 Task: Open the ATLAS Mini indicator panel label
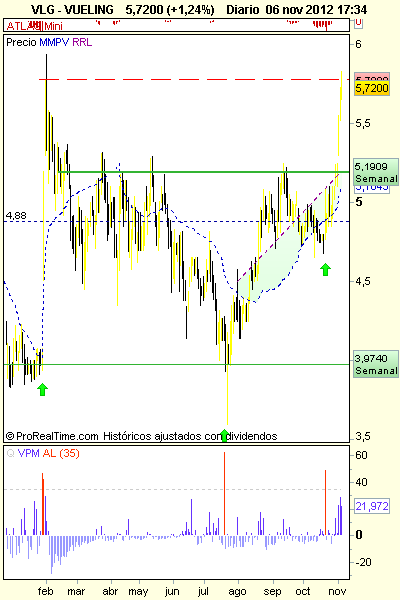(x=34, y=26)
